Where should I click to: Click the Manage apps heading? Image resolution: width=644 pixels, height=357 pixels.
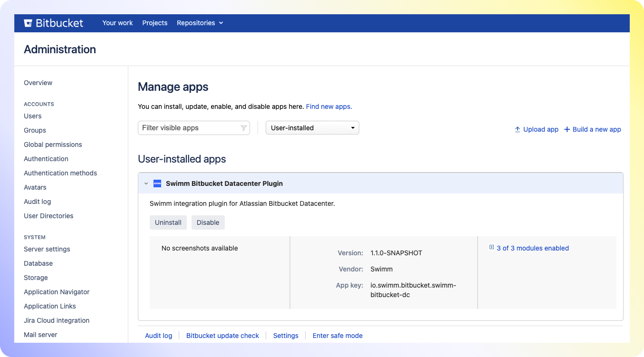173,87
